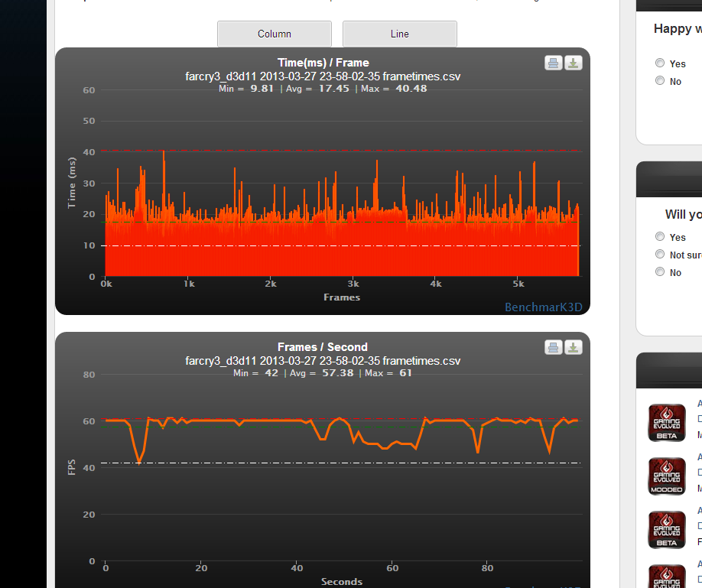Select No in the Happy poll
The image size is (702, 588).
pyautogui.click(x=659, y=80)
